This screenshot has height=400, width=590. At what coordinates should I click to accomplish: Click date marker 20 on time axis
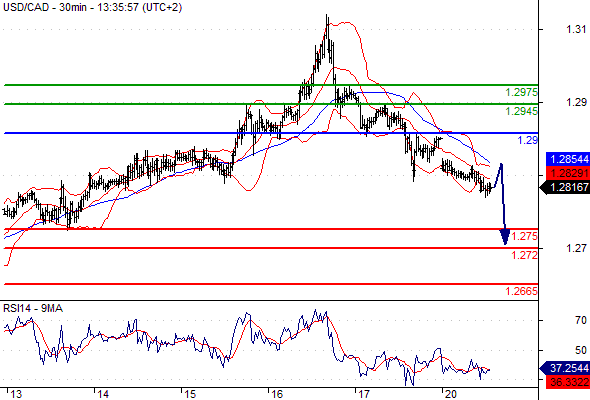click(451, 394)
